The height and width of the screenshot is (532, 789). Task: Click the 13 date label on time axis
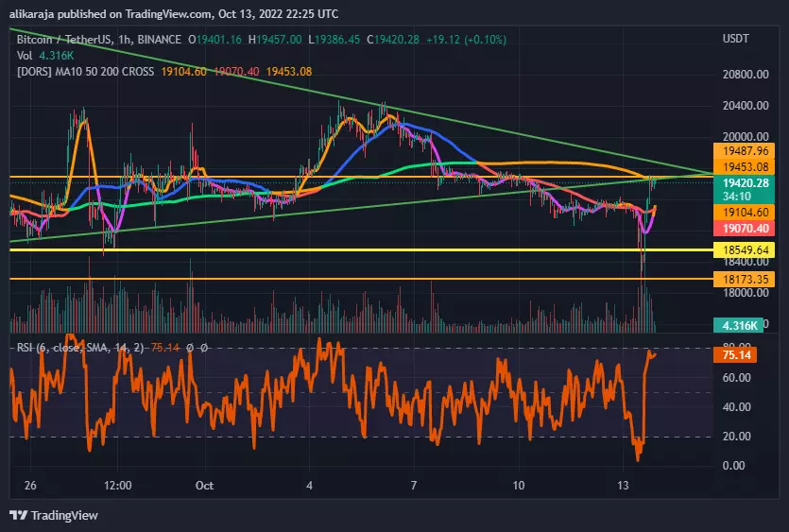click(x=623, y=485)
